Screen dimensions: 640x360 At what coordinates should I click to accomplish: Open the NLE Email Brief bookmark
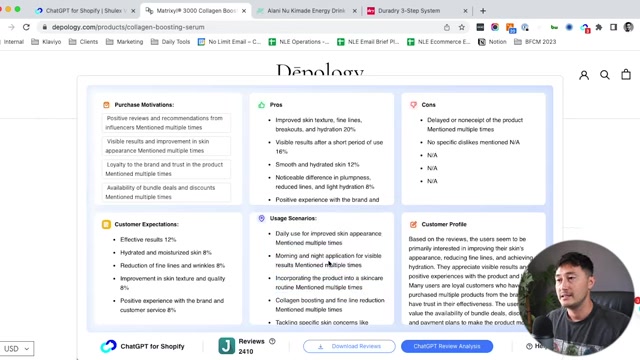pos(368,42)
